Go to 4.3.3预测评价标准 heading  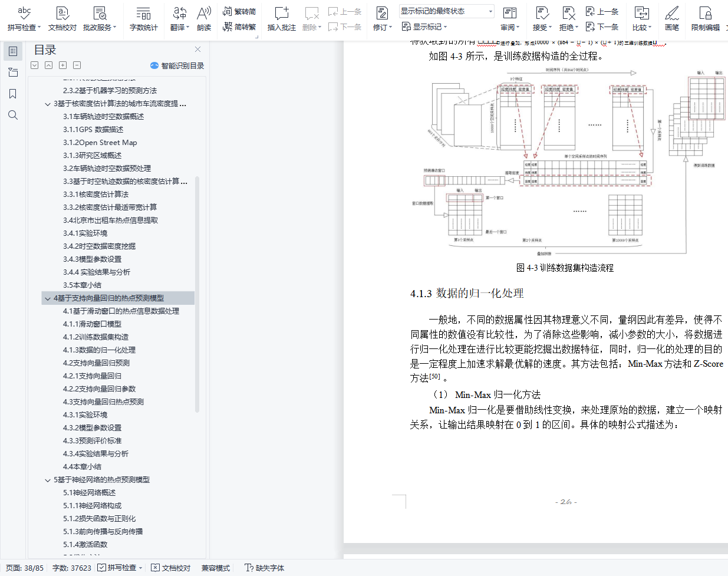(x=92, y=441)
